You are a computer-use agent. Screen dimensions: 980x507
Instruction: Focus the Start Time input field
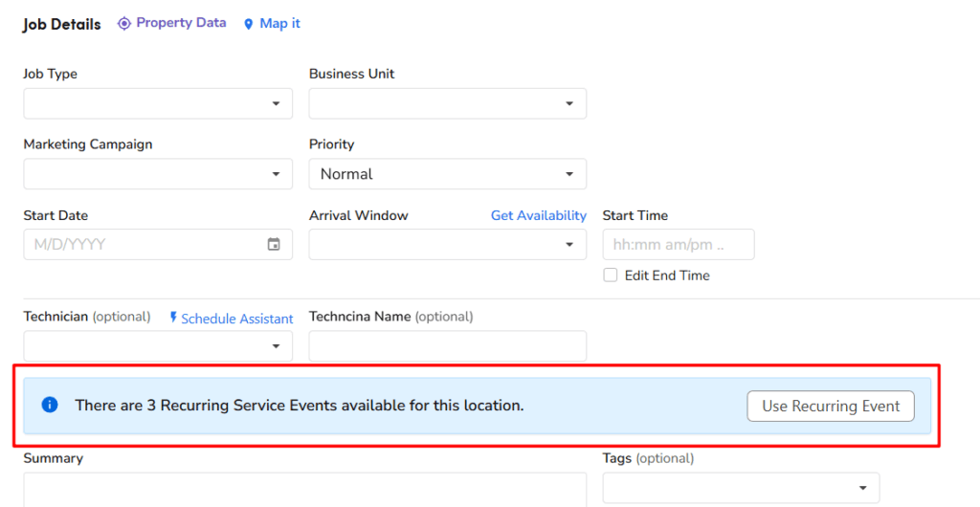coord(678,245)
